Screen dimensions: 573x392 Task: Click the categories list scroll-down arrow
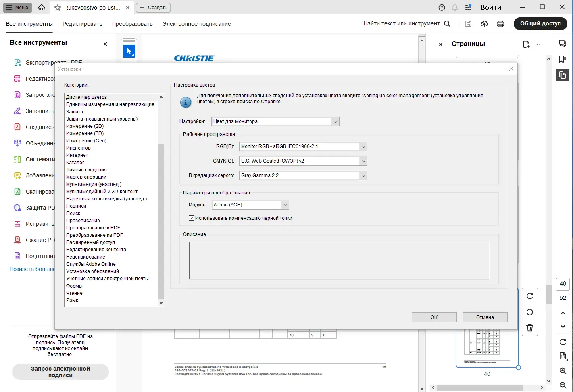coord(161,303)
